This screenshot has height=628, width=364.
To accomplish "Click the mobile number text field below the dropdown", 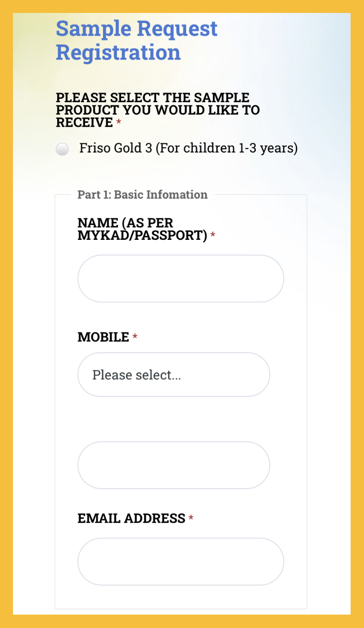I will pyautogui.click(x=173, y=465).
